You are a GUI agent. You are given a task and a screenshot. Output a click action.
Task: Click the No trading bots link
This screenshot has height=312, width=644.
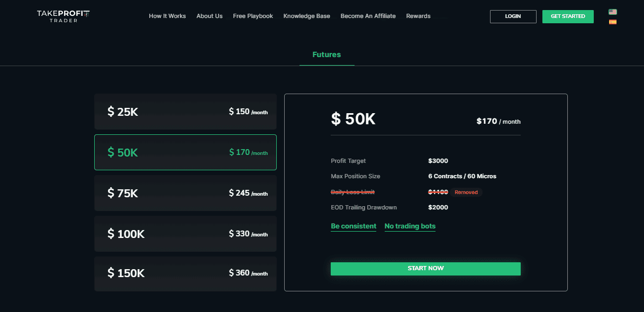410,226
